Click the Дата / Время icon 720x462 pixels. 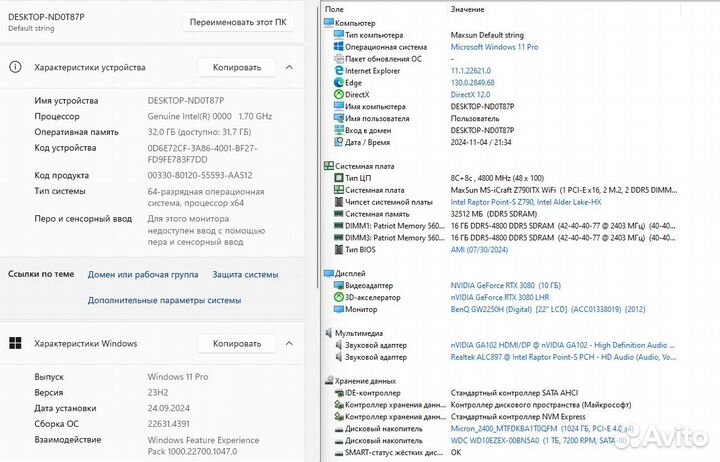339,142
